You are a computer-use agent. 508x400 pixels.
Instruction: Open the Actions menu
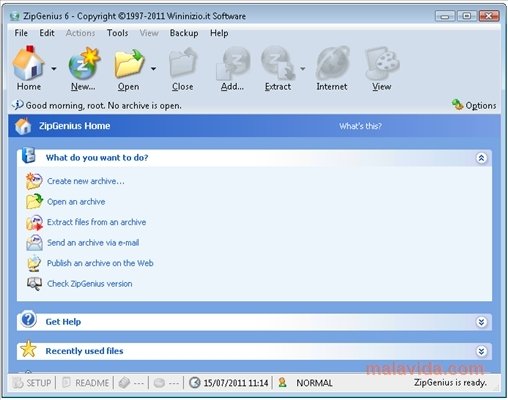pyautogui.click(x=80, y=33)
